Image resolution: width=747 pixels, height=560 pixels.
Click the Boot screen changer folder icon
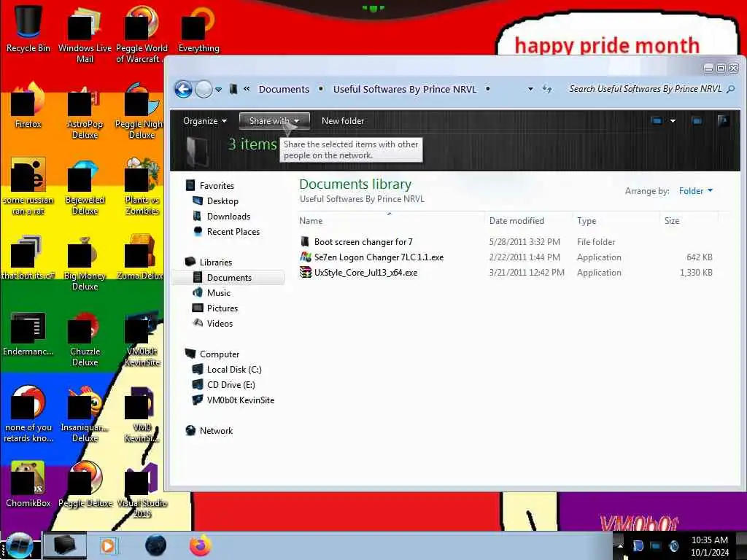pos(306,242)
